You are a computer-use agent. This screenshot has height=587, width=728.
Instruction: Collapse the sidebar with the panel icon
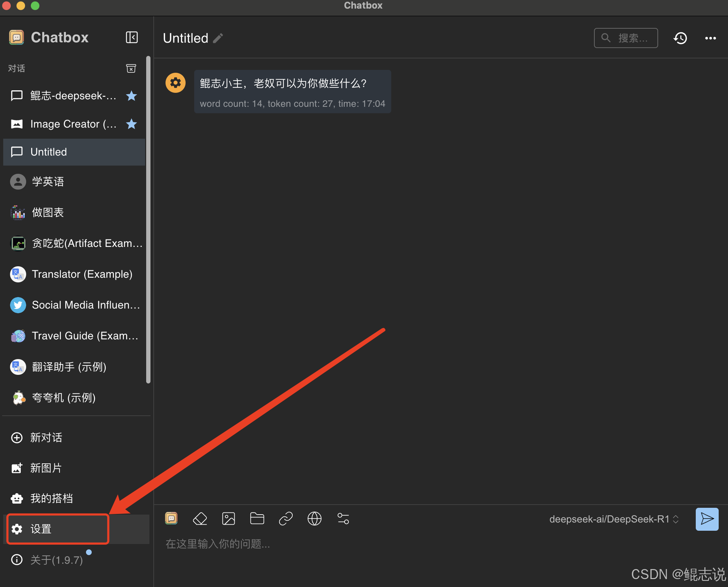tap(131, 37)
